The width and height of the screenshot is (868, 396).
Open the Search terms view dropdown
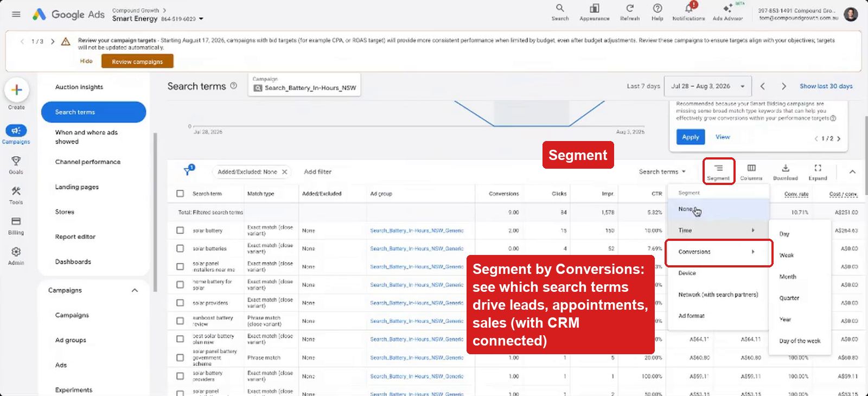pos(662,171)
